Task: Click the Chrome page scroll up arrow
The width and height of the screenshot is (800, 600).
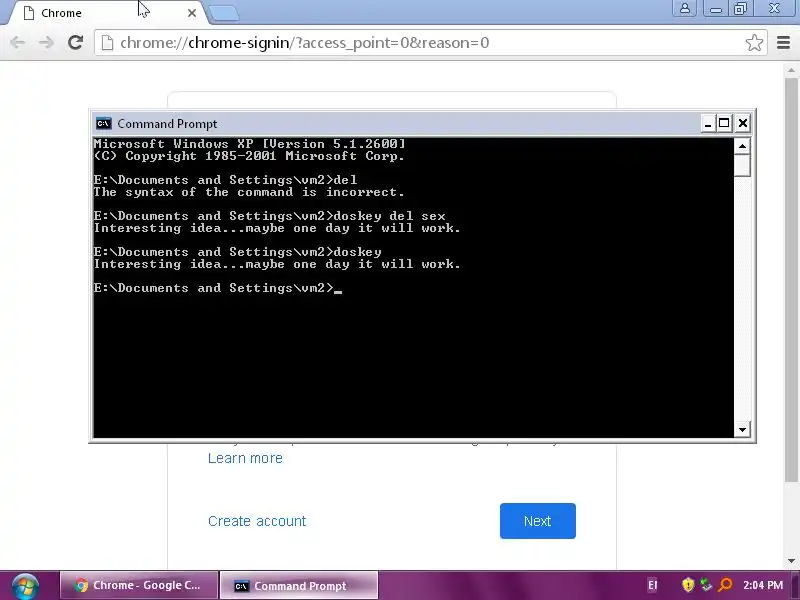Action: (x=791, y=69)
